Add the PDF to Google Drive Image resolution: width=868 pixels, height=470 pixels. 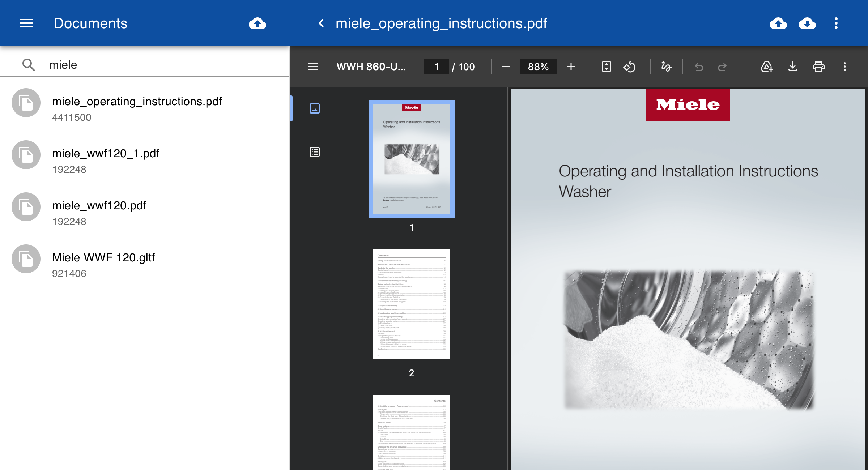tap(767, 67)
